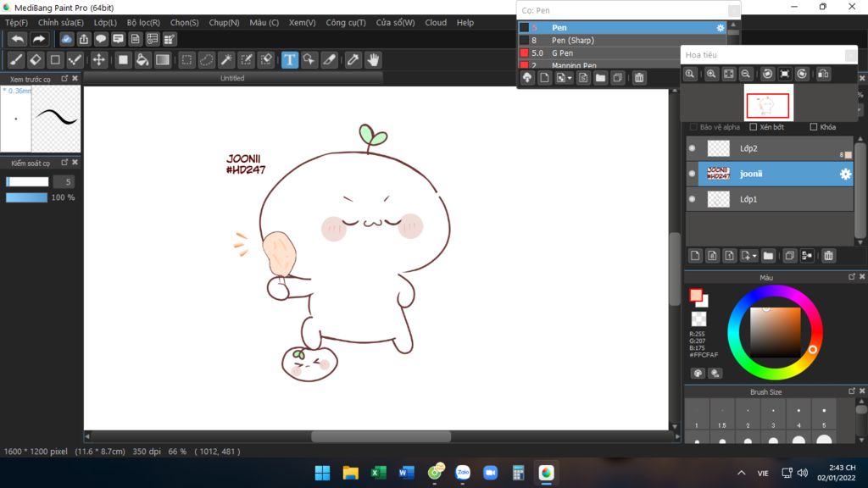The image size is (868, 488).
Task: Select the rectangular Select tool
Action: [186, 60]
